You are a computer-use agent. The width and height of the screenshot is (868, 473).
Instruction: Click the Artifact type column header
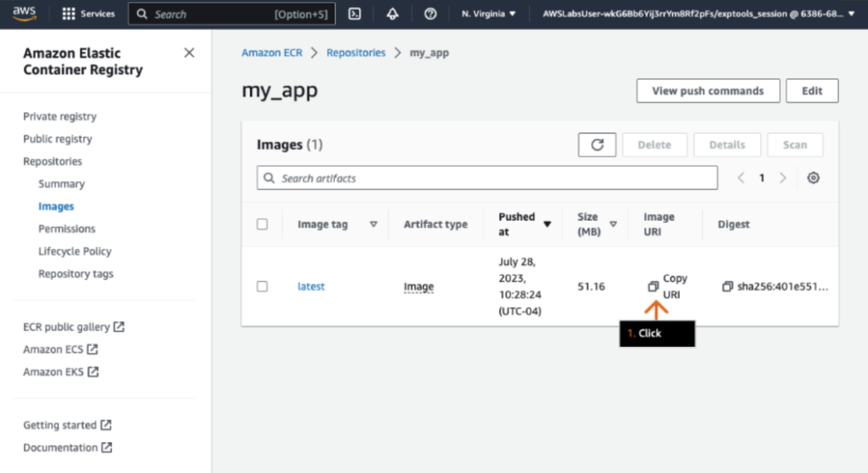tap(436, 224)
